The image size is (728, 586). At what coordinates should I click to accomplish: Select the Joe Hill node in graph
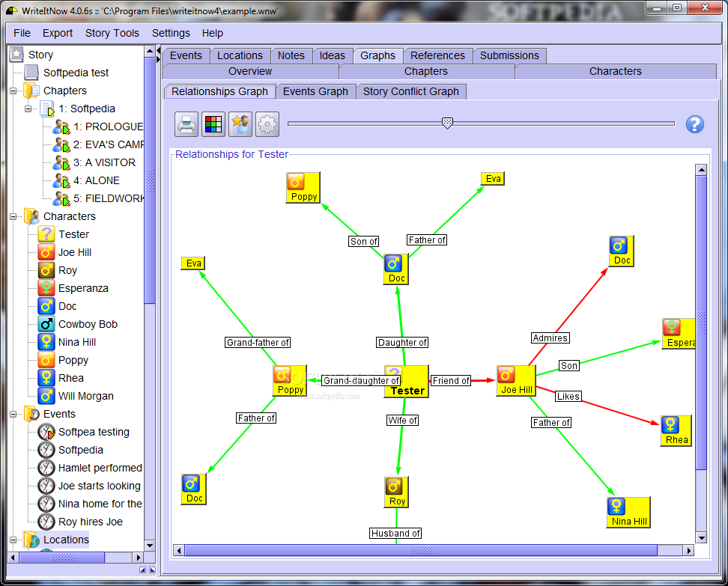pos(516,380)
